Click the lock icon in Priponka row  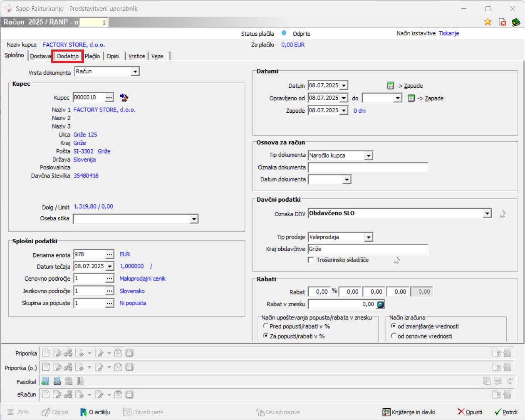tap(129, 353)
